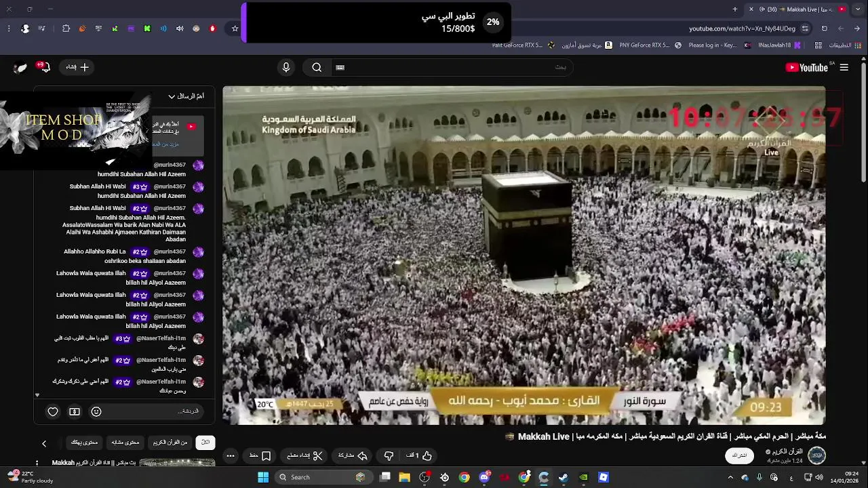Select the 'من القرآن الكريم' filter chip

pos(170,443)
